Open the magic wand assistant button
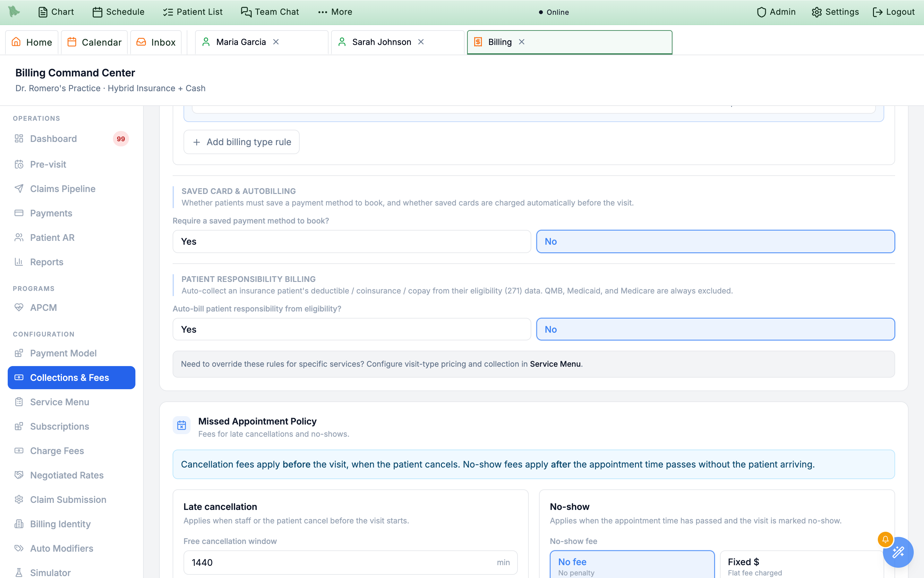924x578 pixels. [x=898, y=552]
